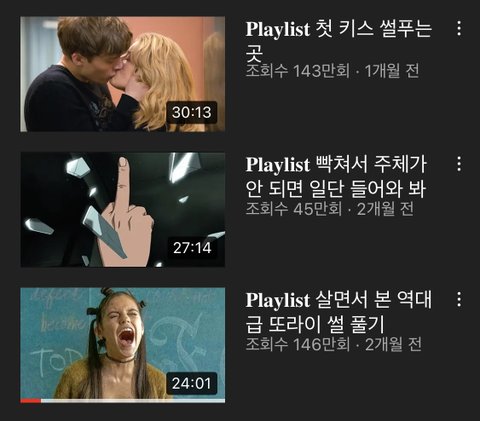Click the gray unwatched portion of progress bar
The height and width of the screenshot is (421, 480).
(133, 401)
